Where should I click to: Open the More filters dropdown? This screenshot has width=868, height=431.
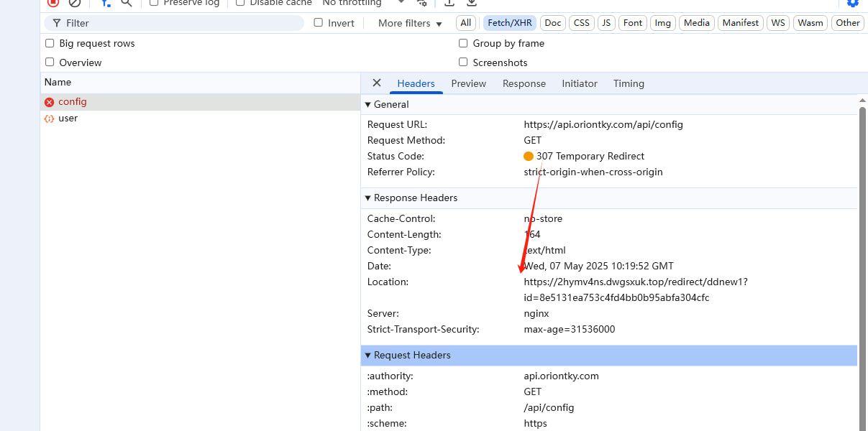click(409, 23)
